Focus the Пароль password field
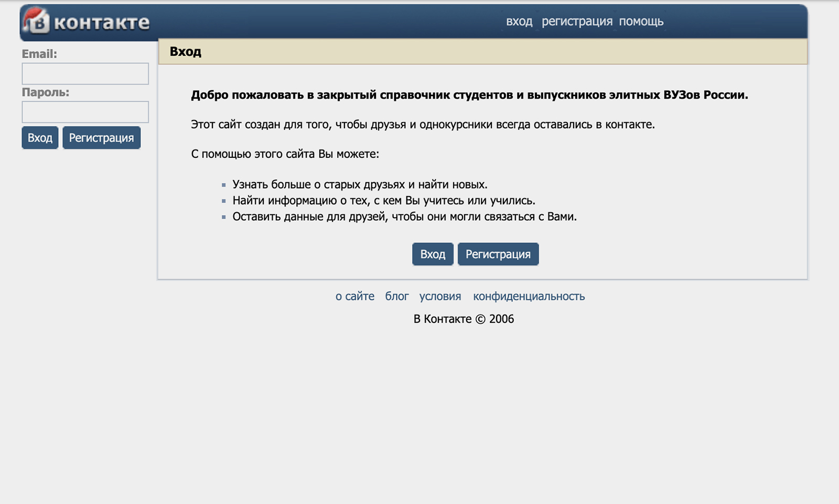The width and height of the screenshot is (839, 504). [x=85, y=112]
